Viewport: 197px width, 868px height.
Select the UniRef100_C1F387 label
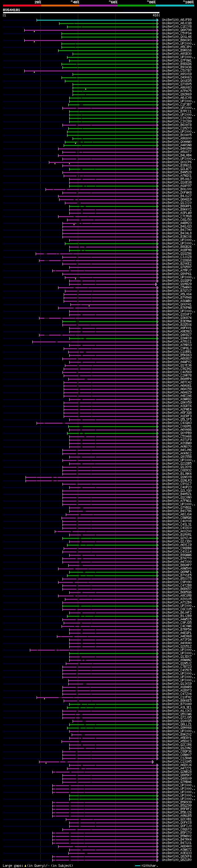177,104
